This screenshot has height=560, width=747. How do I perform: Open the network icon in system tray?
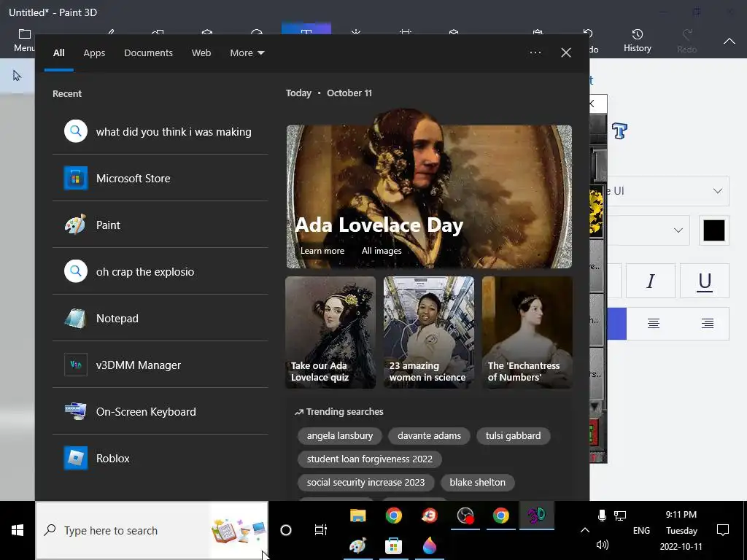(x=620, y=516)
